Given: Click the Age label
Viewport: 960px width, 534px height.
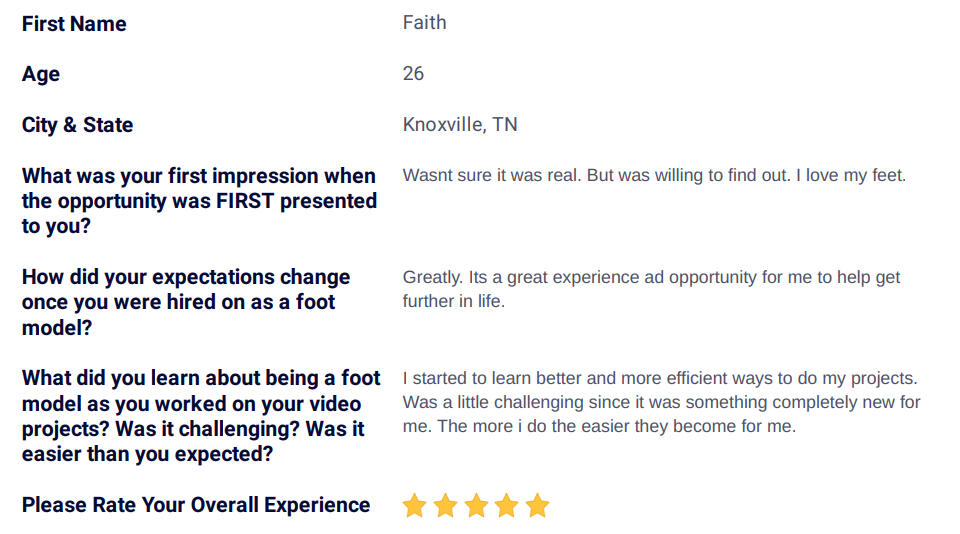Looking at the screenshot, I should (x=41, y=74).
